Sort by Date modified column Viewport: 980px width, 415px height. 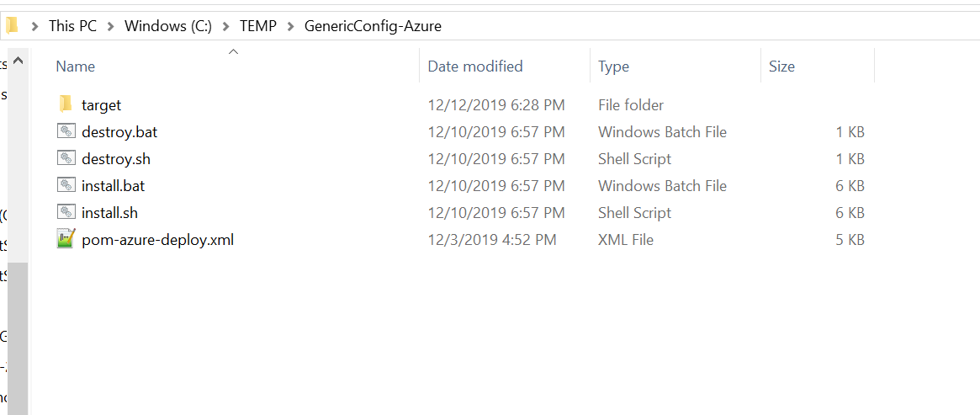(x=475, y=67)
